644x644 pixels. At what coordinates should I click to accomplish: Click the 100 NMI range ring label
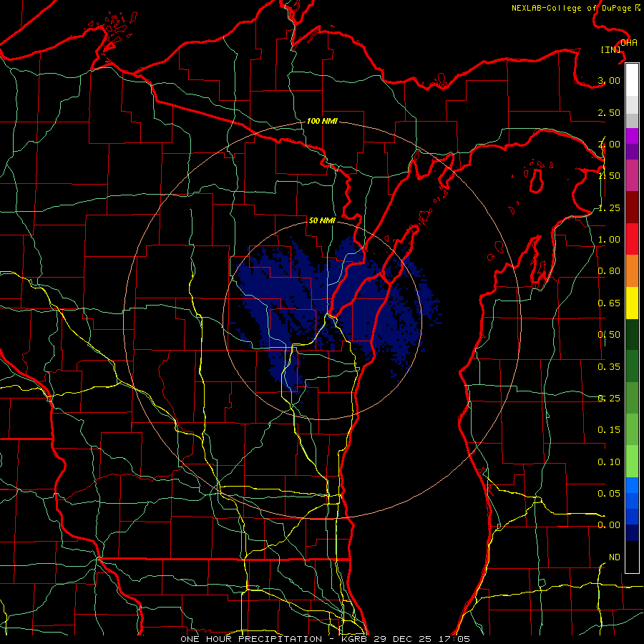(322, 121)
